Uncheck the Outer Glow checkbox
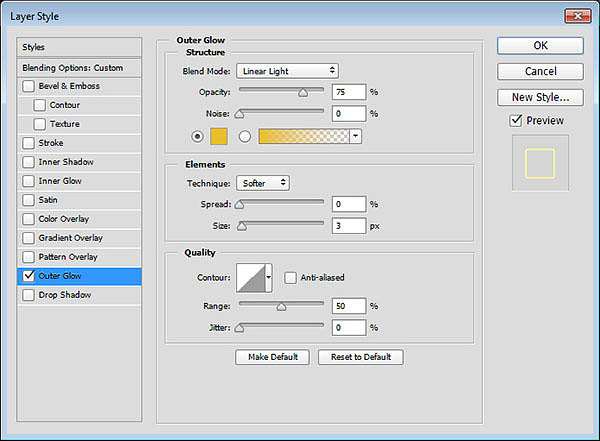Viewport: 600px width, 441px height. tap(28, 276)
